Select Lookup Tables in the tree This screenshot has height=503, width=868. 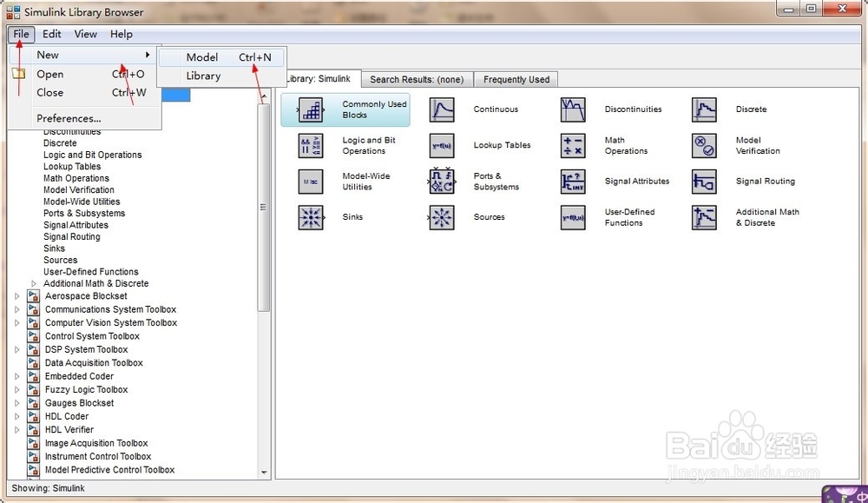tap(72, 166)
